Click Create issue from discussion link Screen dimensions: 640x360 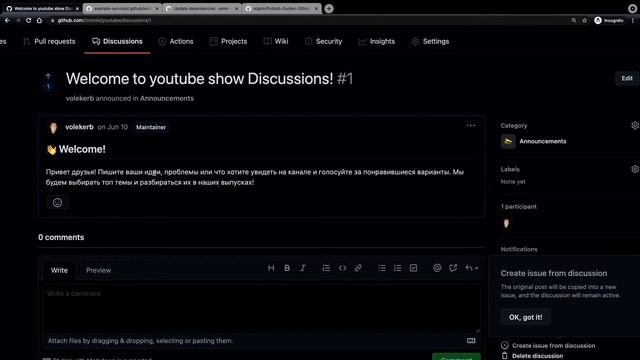[548, 345]
